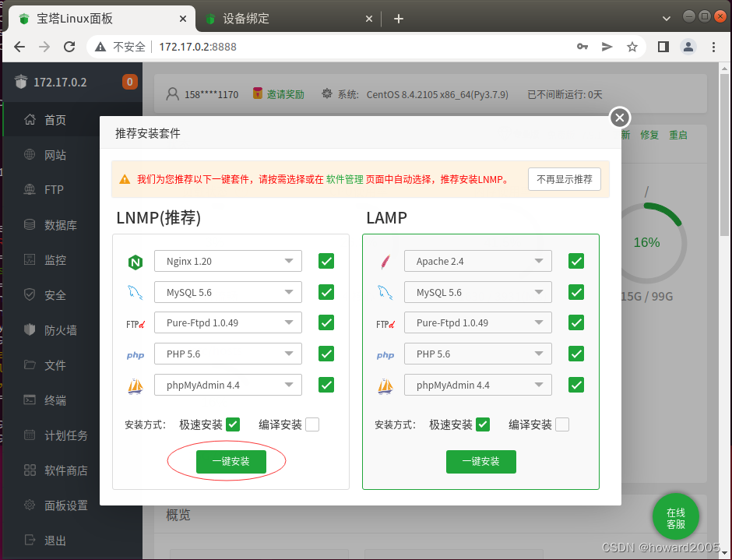This screenshot has width=732, height=560.
Task: Toggle the browser side panel icon
Action: click(663, 47)
